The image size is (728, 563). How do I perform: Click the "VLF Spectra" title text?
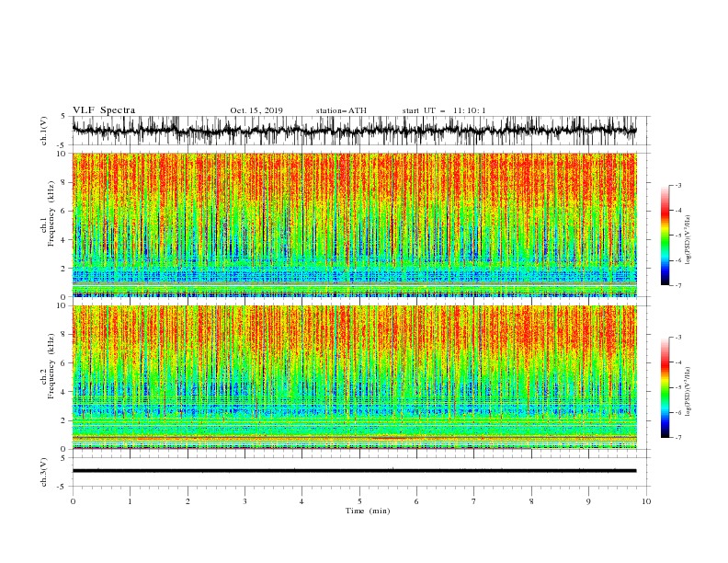(104, 110)
